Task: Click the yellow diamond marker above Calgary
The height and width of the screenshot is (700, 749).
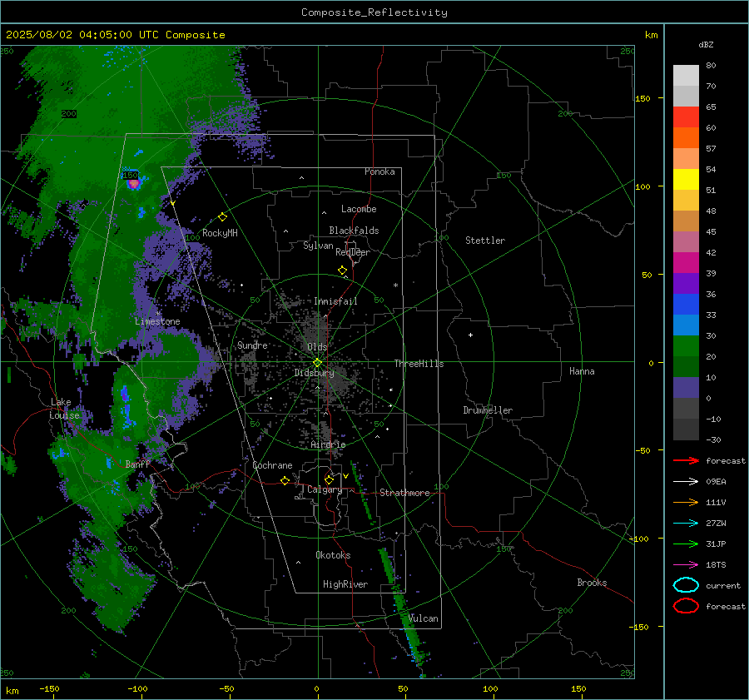Action: point(329,479)
